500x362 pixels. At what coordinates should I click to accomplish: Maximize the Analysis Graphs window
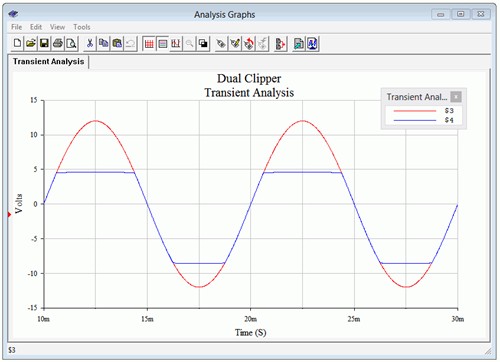(x=461, y=14)
